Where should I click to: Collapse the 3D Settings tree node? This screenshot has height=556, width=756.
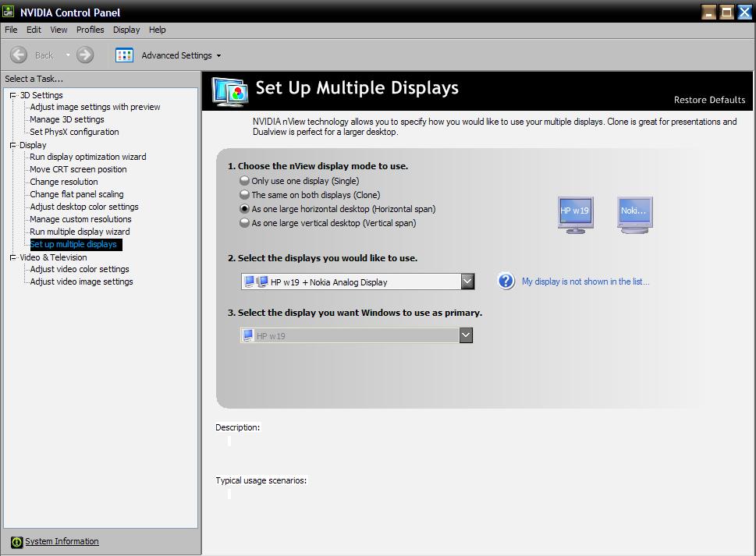tap(12, 95)
